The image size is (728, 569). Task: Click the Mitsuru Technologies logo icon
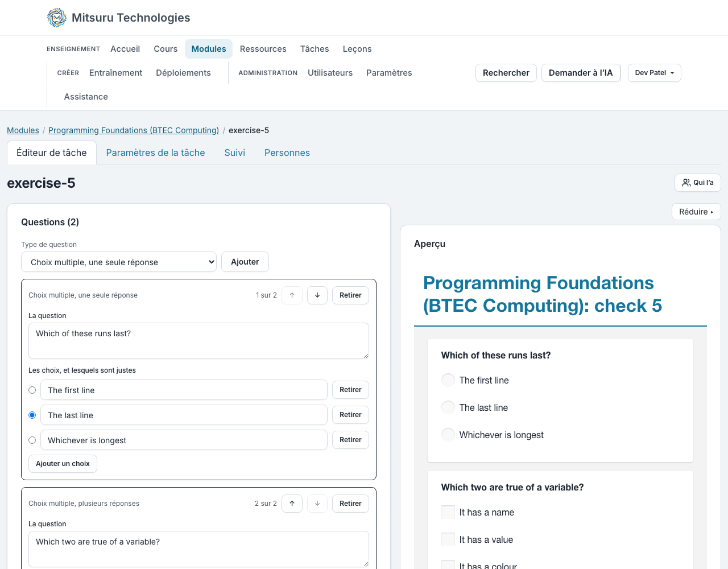57,18
